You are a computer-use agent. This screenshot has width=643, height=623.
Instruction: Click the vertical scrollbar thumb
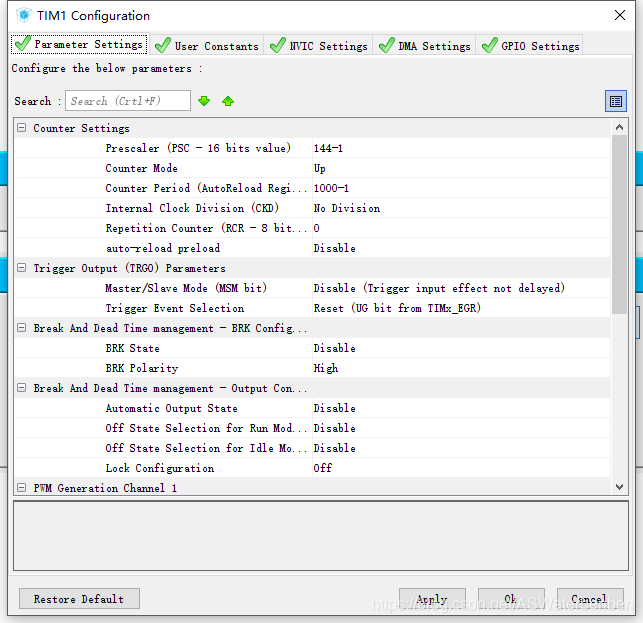tap(619, 225)
